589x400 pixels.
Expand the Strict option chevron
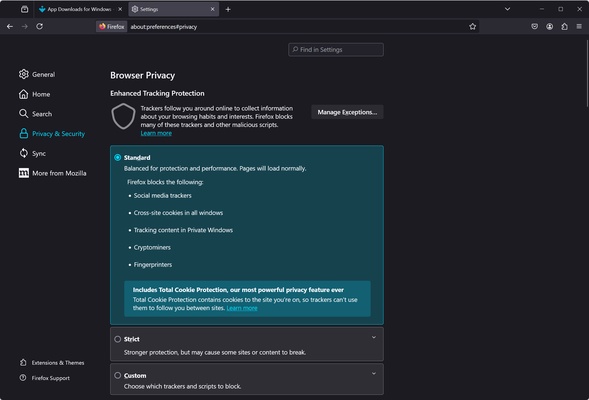pos(374,337)
